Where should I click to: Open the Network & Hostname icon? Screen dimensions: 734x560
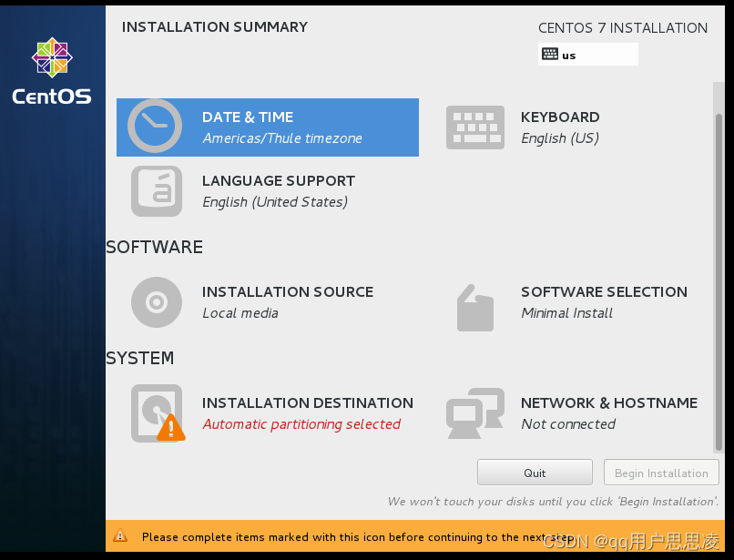(474, 412)
